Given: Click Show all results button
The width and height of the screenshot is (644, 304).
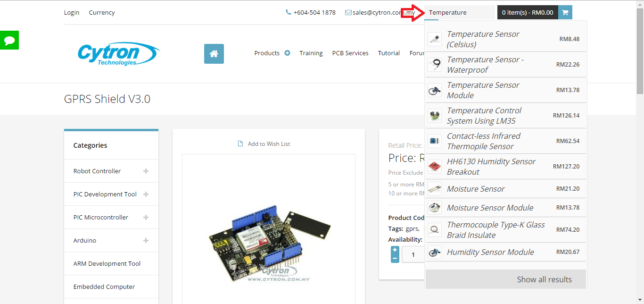Looking at the screenshot, I should (x=506, y=279).
